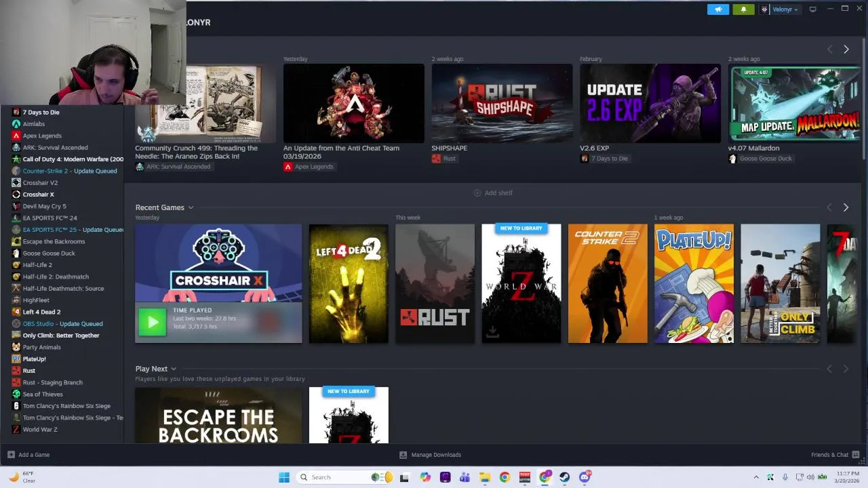
Task: Click the Goose Goose Duck sidebar icon
Action: tap(16, 253)
